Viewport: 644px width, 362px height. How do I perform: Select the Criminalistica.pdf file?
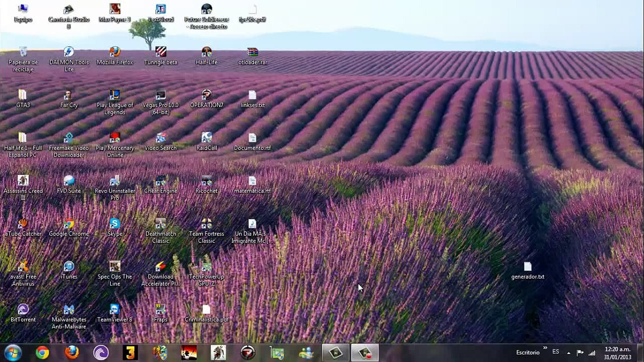[206, 313]
